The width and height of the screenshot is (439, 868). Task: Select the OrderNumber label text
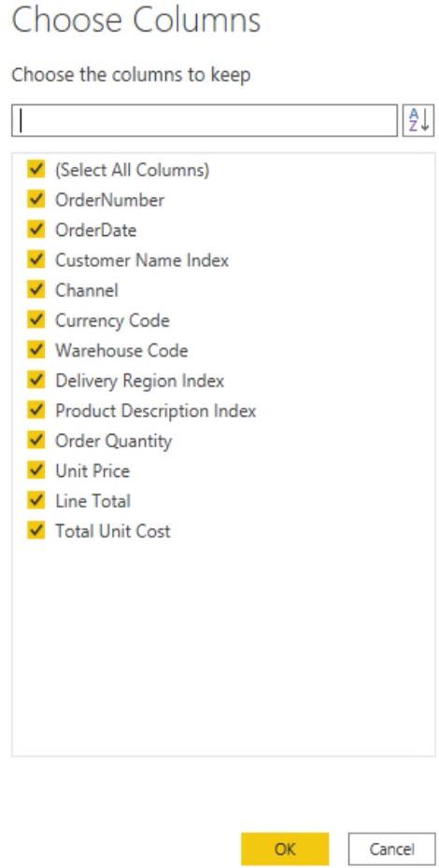coord(110,200)
